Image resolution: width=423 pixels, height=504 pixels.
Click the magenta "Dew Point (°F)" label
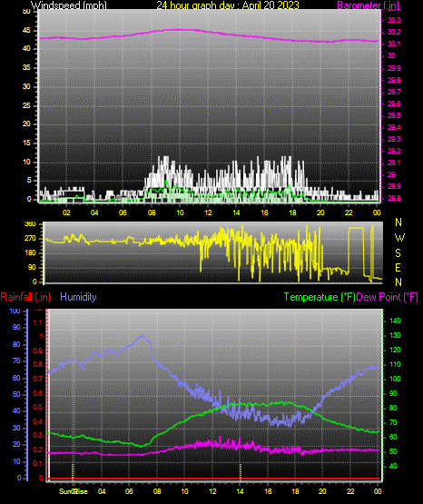tap(388, 297)
